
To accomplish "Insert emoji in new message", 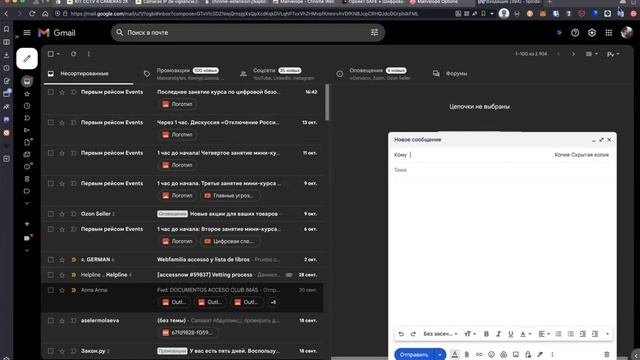I will coord(491,354).
